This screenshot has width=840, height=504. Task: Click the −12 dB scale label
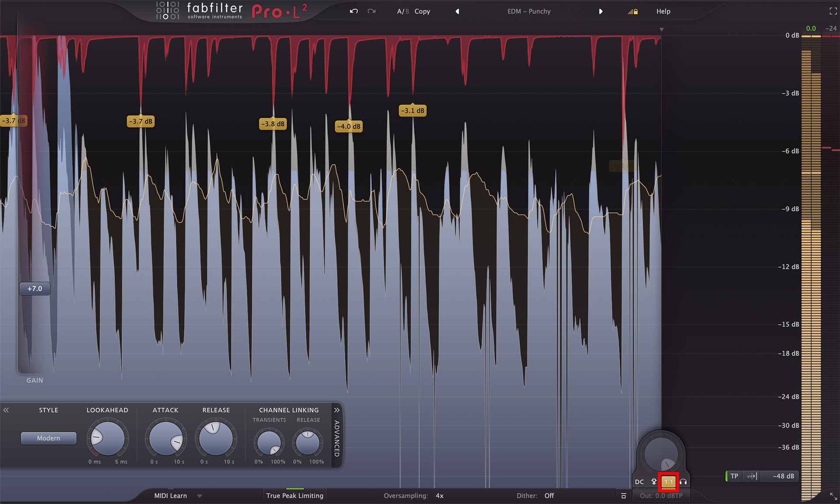pos(788,267)
